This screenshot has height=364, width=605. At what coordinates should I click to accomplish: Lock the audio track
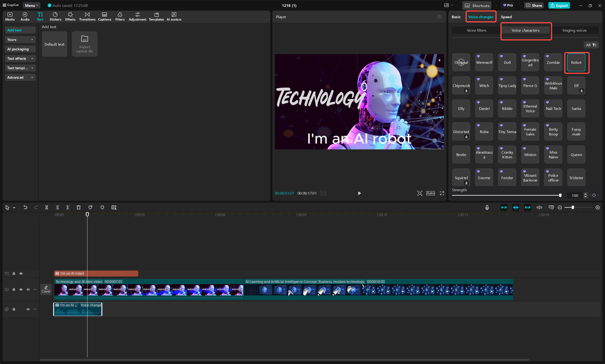click(14, 309)
